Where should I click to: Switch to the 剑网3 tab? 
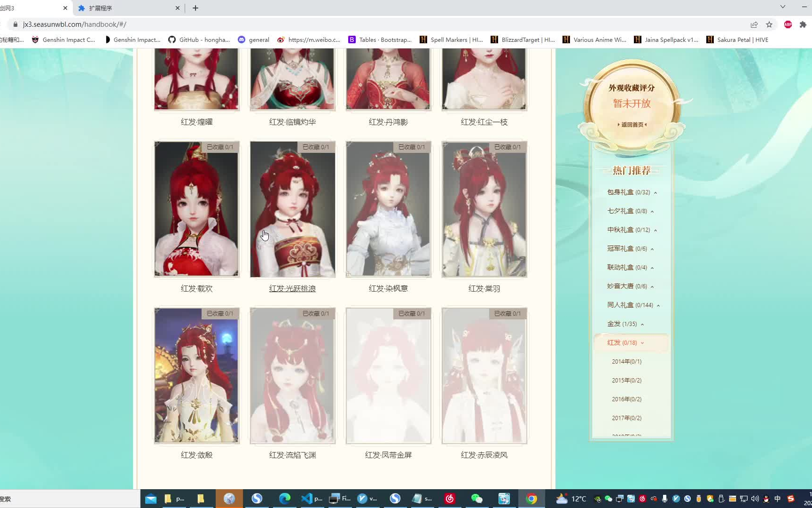[33, 8]
